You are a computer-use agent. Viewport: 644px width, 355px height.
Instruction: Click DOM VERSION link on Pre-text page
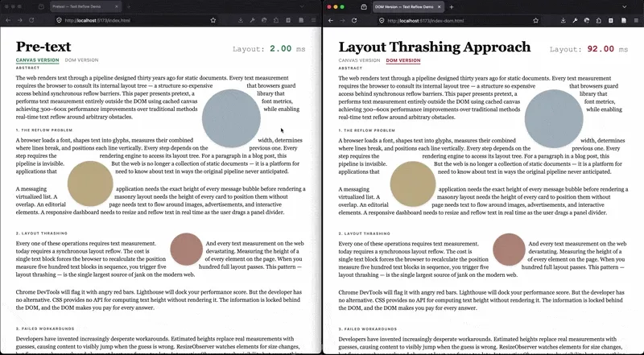[x=82, y=60]
